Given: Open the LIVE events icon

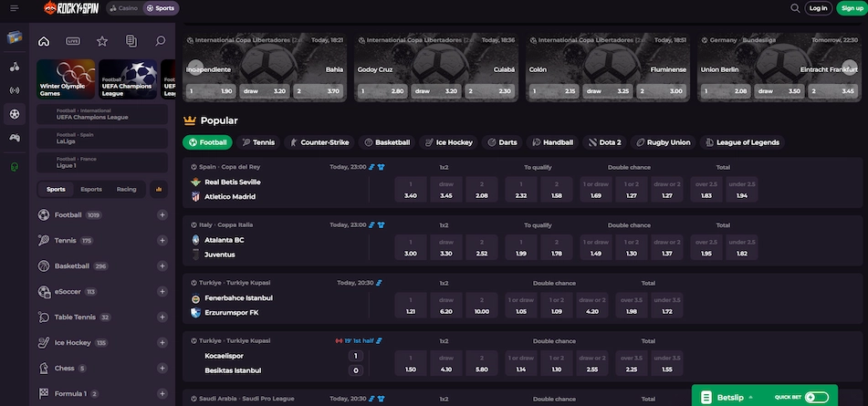Looking at the screenshot, I should click(x=72, y=41).
